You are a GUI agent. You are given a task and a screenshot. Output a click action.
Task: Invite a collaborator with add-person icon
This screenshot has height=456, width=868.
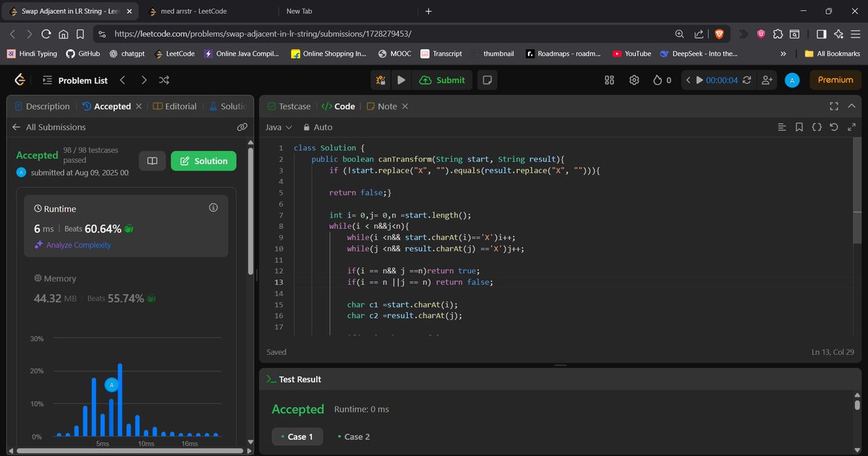pyautogui.click(x=767, y=80)
